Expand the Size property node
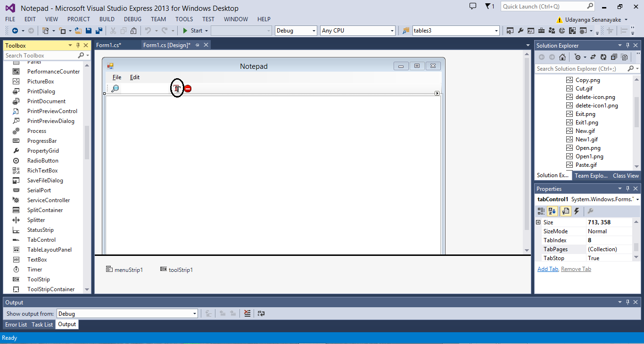This screenshot has height=344, width=644. (x=538, y=222)
